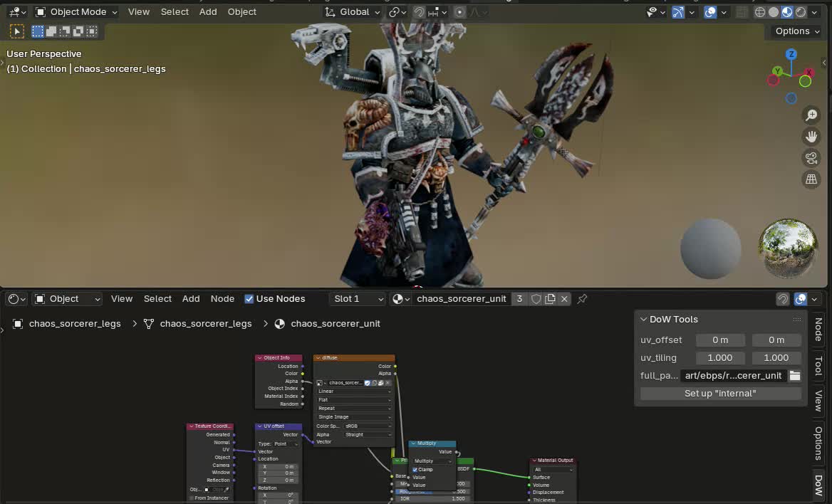Switch perspective/orthographic projection grid icon
The width and height of the screenshot is (832, 504).
(811, 179)
